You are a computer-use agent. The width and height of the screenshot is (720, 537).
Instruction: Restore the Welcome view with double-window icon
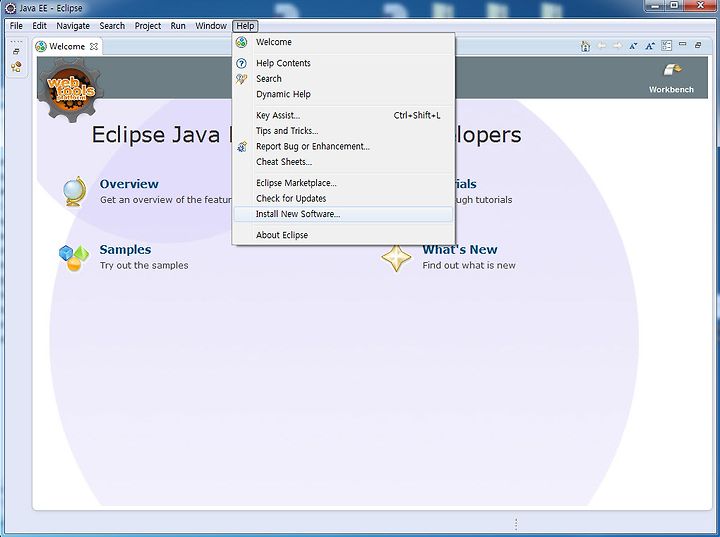point(698,45)
